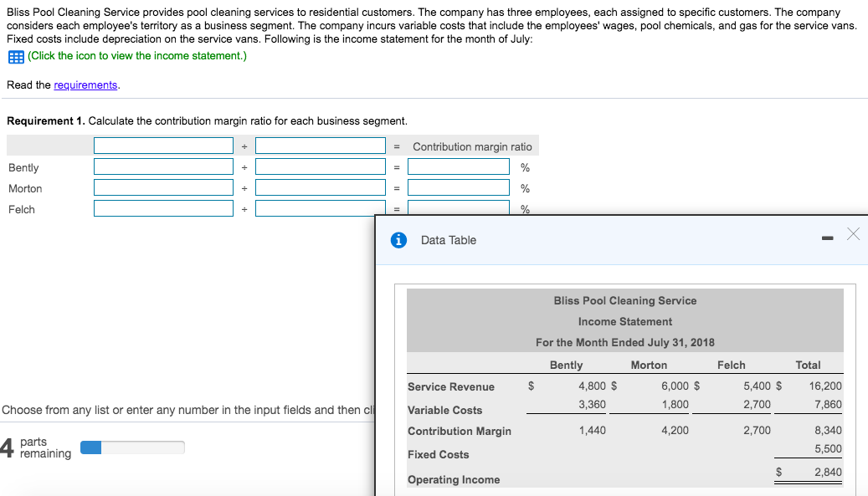This screenshot has height=496, width=868.
Task: Select Felch's contribution margin ratio field
Action: tap(459, 207)
